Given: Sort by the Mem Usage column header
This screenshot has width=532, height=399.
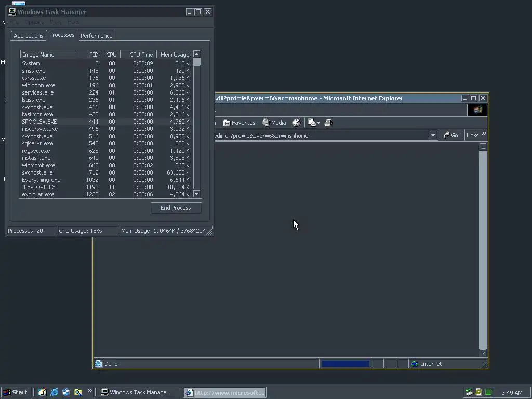Looking at the screenshot, I should (x=175, y=55).
